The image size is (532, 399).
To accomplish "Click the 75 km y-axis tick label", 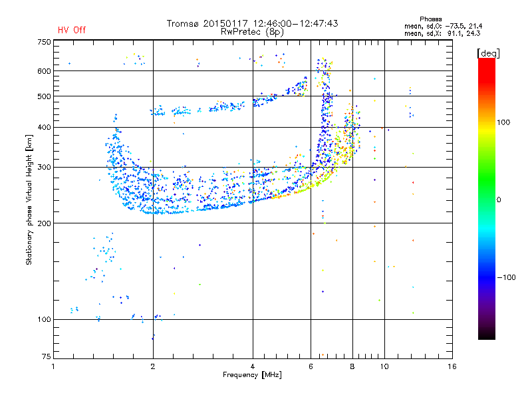I will [47, 356].
